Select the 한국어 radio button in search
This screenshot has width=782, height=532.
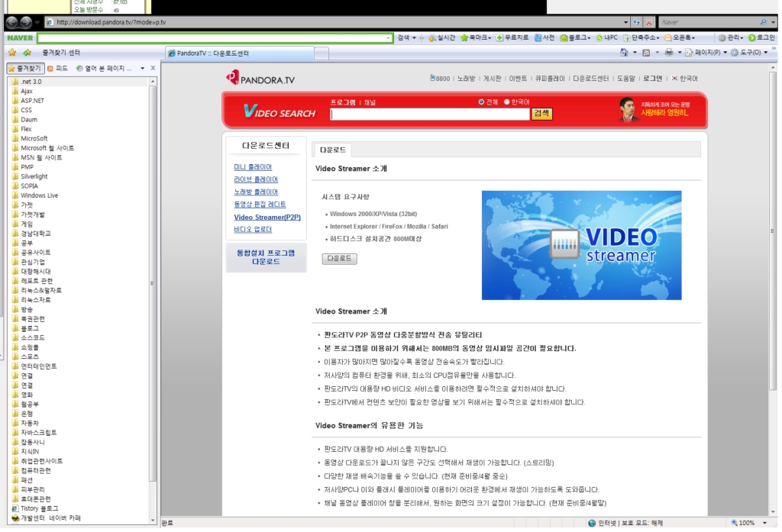pos(507,102)
